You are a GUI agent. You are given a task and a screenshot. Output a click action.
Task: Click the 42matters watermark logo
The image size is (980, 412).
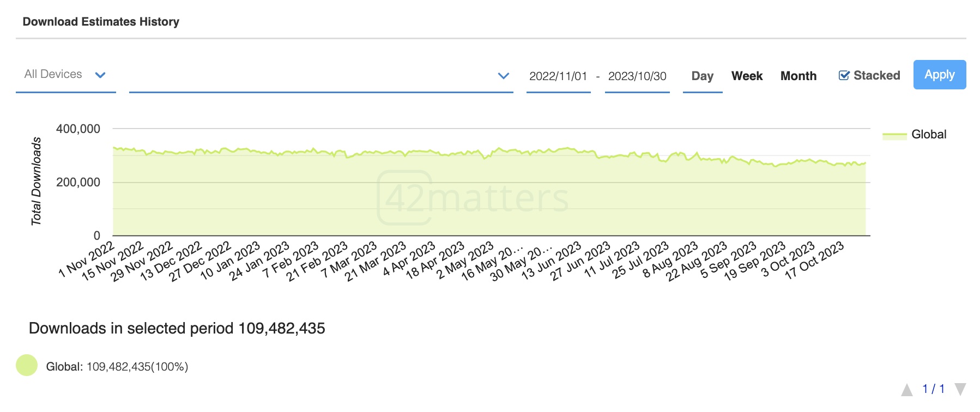coord(473,197)
